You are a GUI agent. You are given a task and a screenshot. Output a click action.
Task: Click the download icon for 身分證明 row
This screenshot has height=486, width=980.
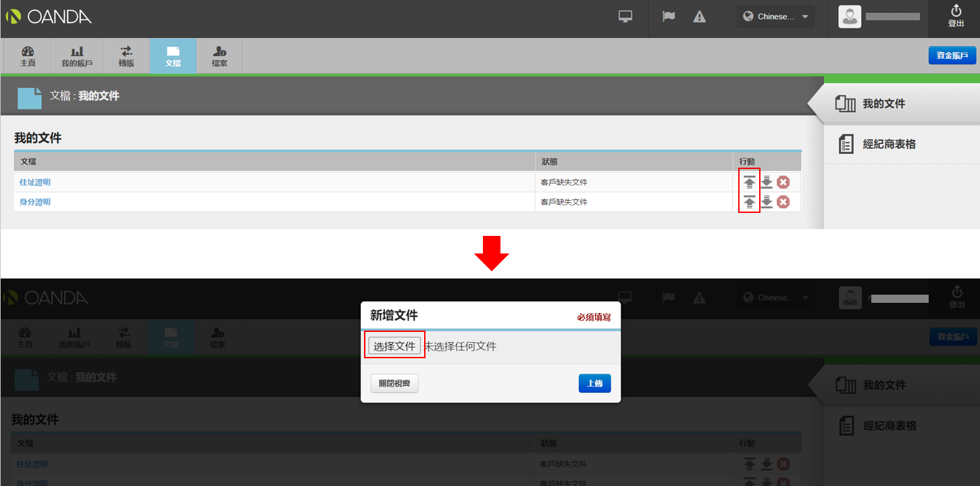767,202
